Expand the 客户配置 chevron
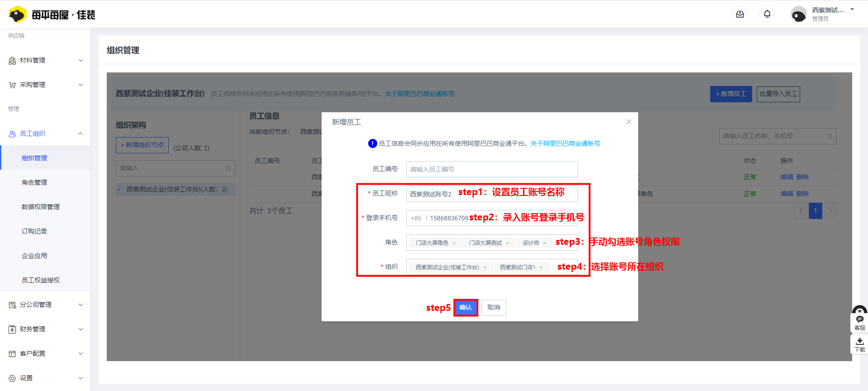 click(x=81, y=354)
